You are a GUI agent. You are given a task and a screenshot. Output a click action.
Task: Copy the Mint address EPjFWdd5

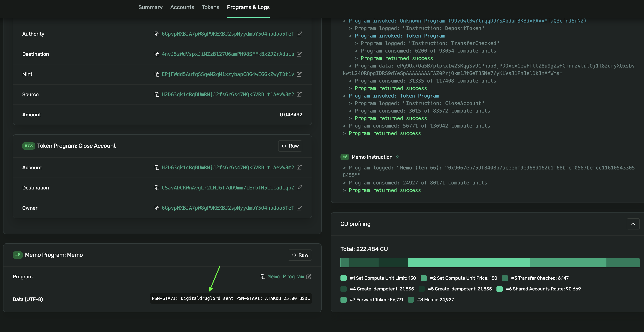pyautogui.click(x=157, y=74)
